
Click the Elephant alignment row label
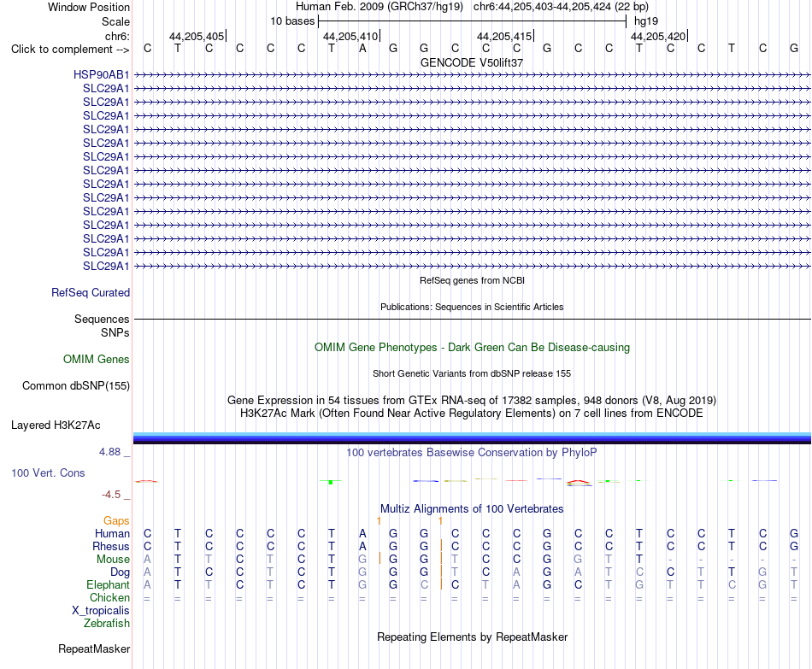tap(108, 585)
